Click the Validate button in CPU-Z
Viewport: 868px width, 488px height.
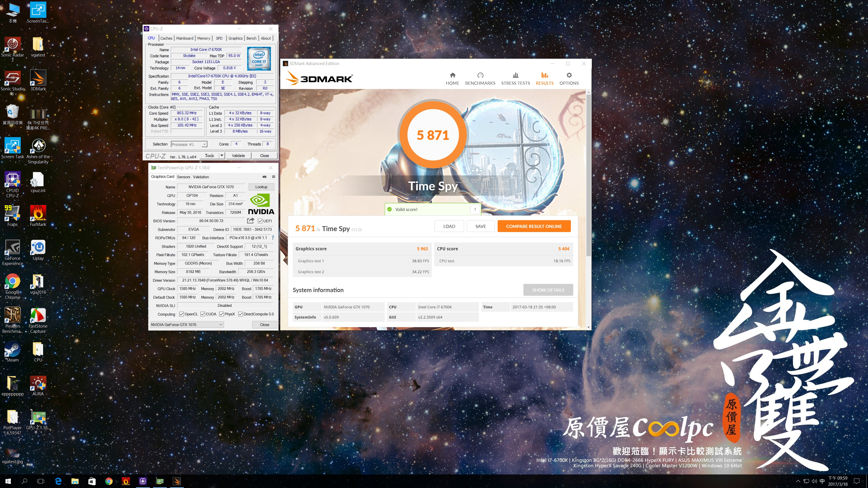[x=238, y=156]
